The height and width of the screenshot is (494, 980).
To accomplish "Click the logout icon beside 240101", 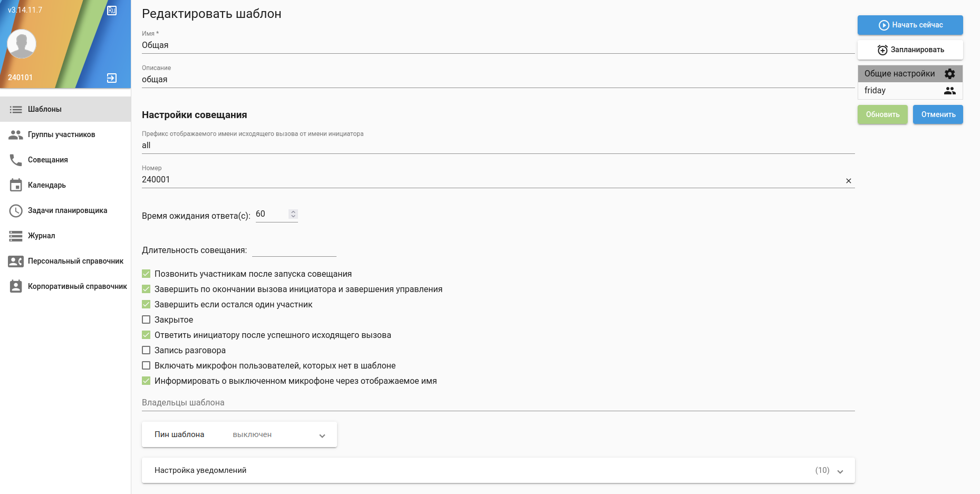I will tap(112, 78).
